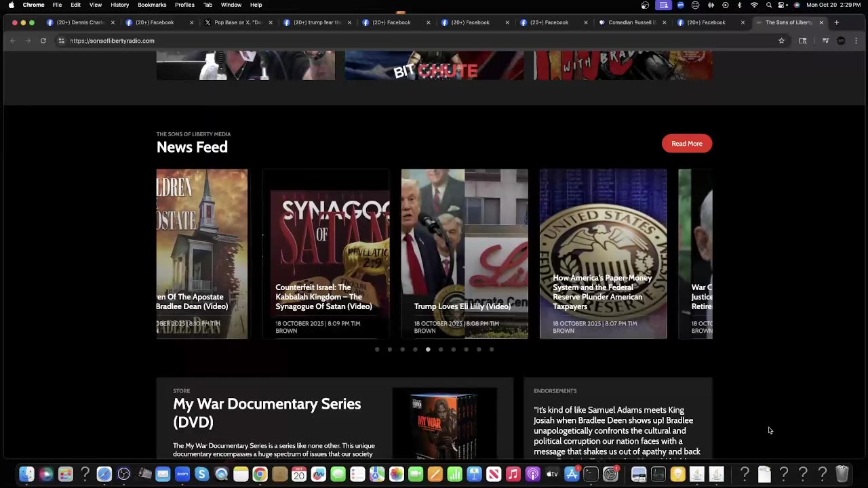Go back using Chrome's back arrow

(x=12, y=41)
